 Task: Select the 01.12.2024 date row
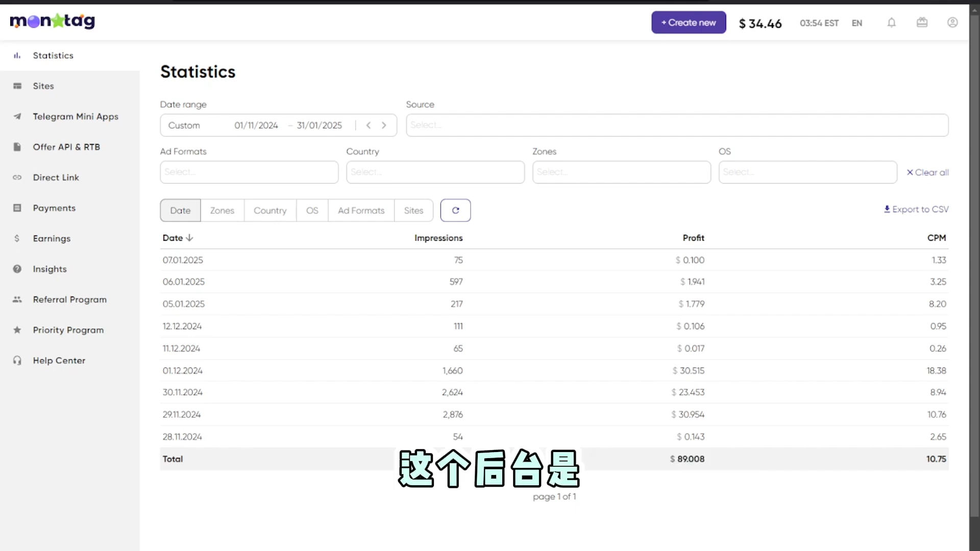(x=554, y=370)
